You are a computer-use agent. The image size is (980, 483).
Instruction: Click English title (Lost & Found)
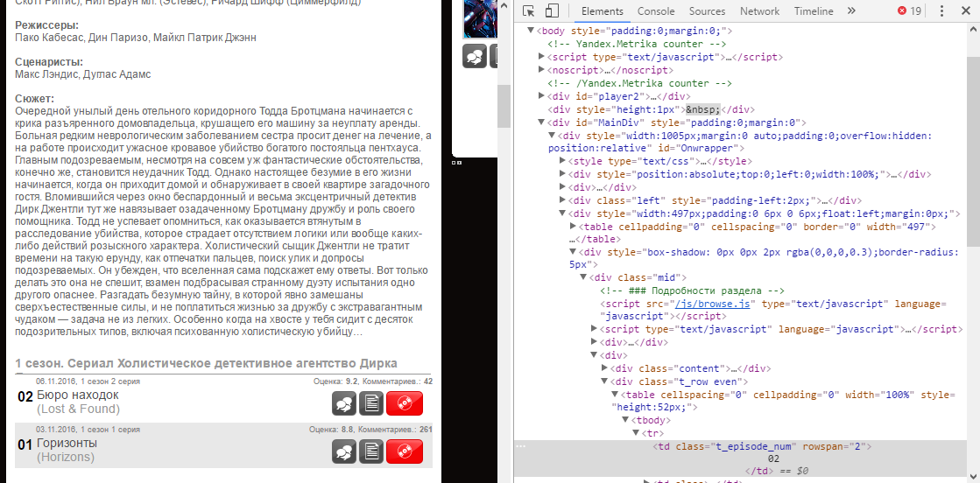coord(78,409)
